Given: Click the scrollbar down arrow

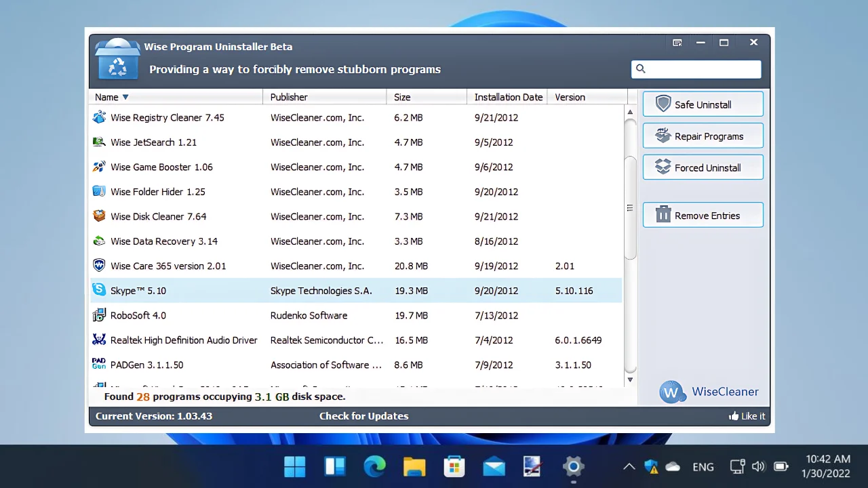Looking at the screenshot, I should point(630,380).
